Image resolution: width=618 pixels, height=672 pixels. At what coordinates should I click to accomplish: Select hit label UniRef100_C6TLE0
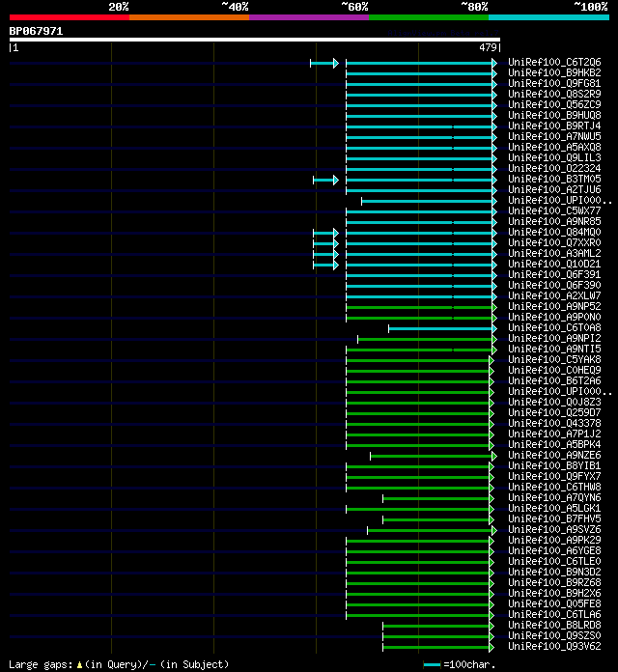point(554,561)
